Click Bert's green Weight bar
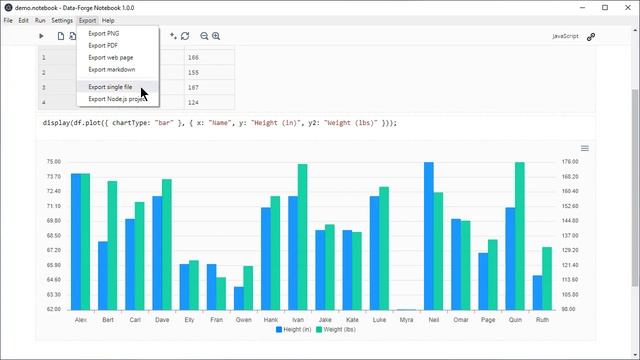This screenshot has height=360, width=640. [112, 245]
